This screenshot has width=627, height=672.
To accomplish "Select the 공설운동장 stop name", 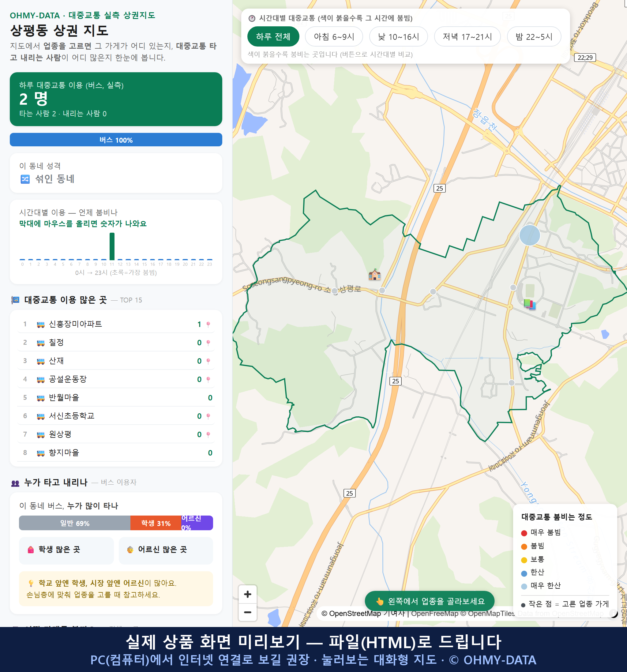I will coord(68,380).
